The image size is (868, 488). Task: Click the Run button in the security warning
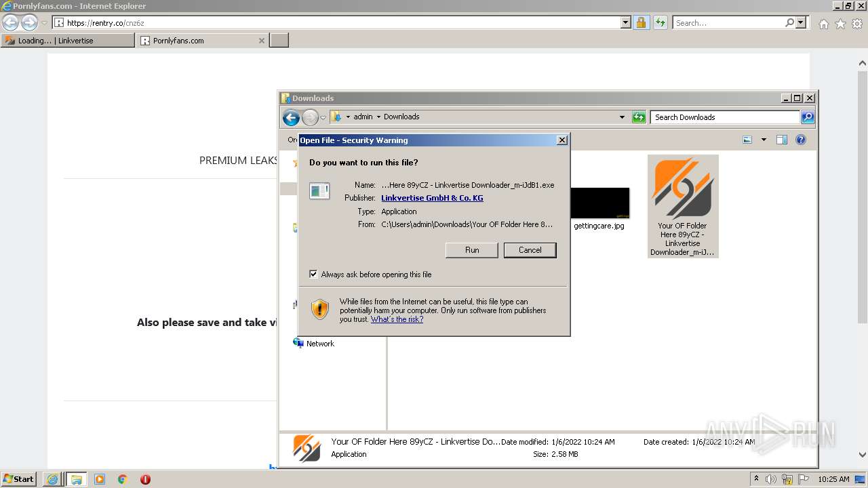click(472, 250)
